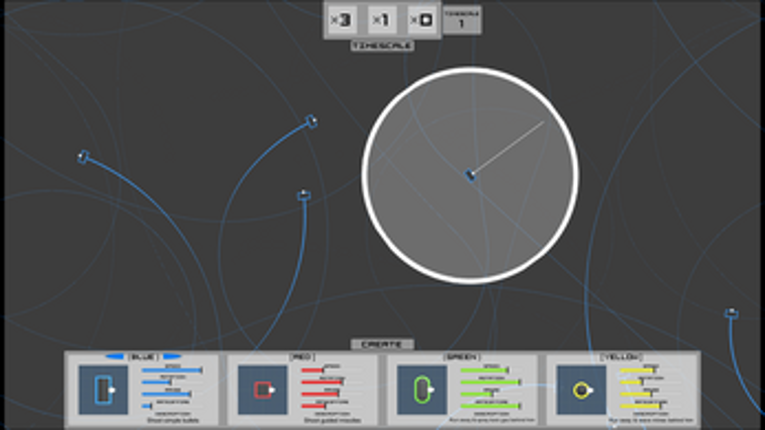This screenshot has height=430, width=765.
Task: Click the [RED] unit title
Action: (302, 357)
